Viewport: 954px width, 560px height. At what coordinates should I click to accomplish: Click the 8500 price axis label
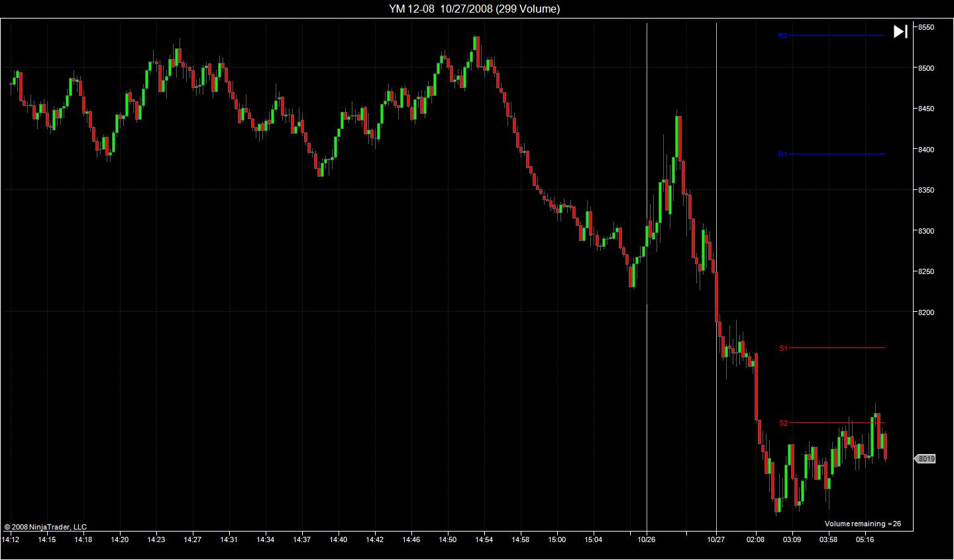pyautogui.click(x=926, y=68)
